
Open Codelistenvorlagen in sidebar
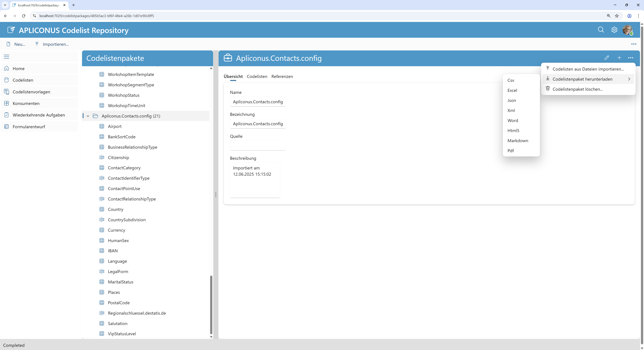[40, 92]
